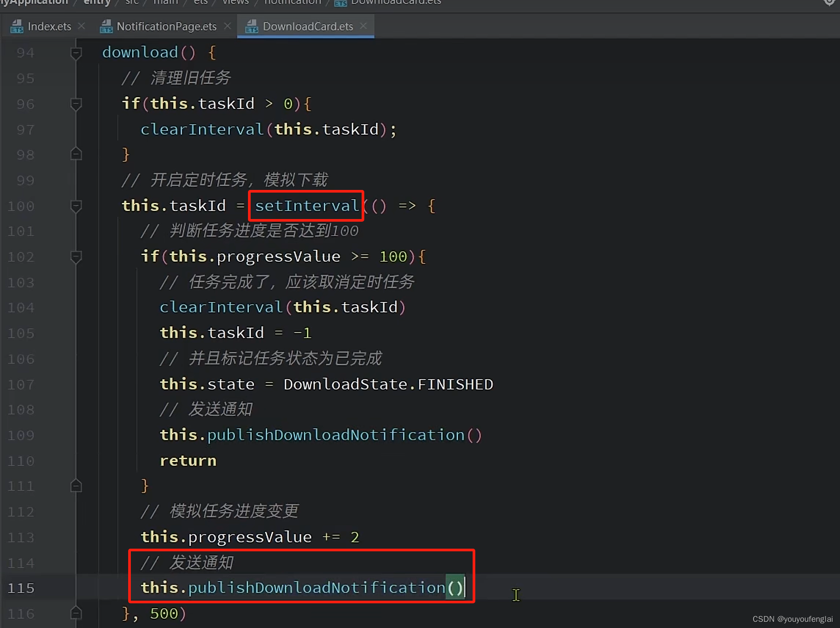Click publishDownloadNotification on line 115
This screenshot has height=628, width=840.
pos(317,588)
